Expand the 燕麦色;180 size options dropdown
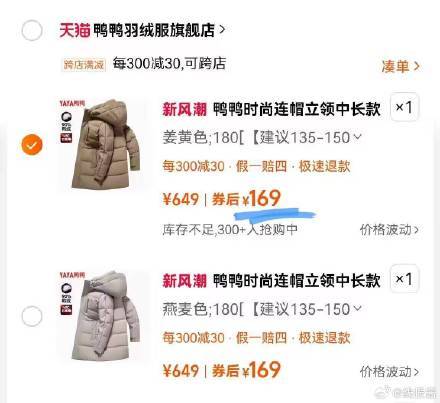 click(x=262, y=309)
